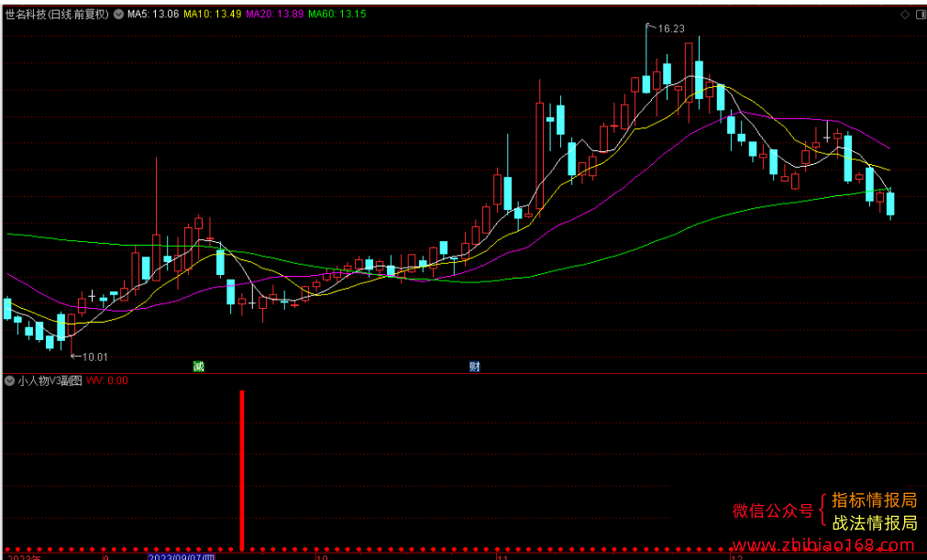Click the 10.01 low price label
The height and width of the screenshot is (560, 927).
[94, 357]
